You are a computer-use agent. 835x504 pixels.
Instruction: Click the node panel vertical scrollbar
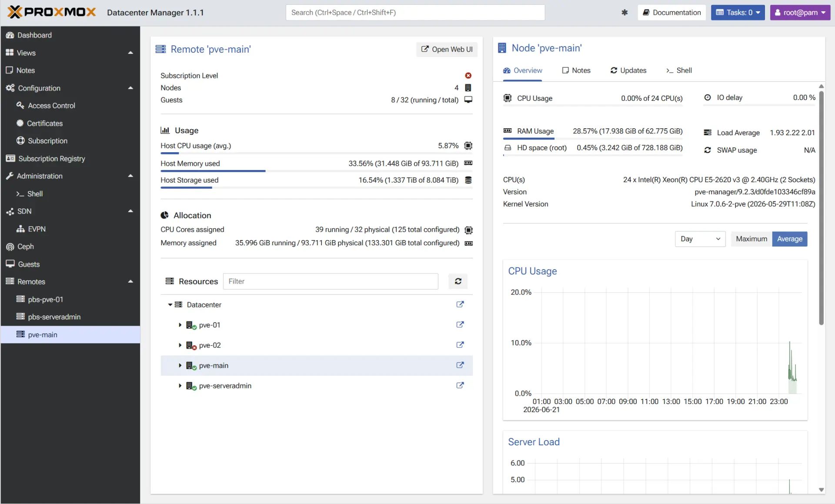(821, 208)
